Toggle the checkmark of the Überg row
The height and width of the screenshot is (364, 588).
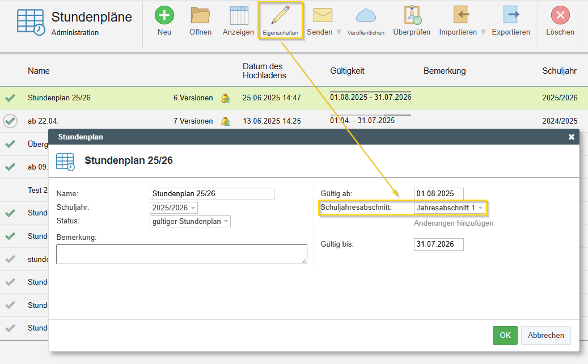click(10, 144)
